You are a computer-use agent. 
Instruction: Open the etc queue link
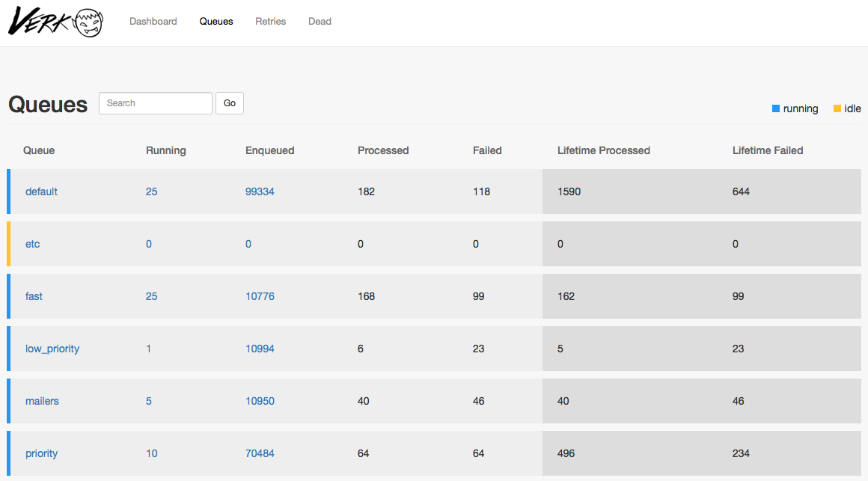tap(33, 244)
